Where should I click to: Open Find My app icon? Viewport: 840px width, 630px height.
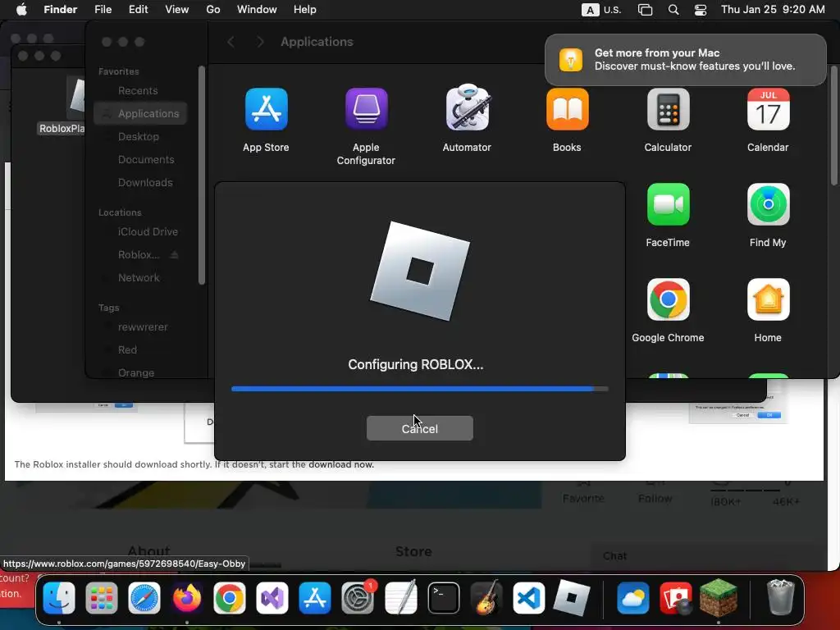coord(768,204)
